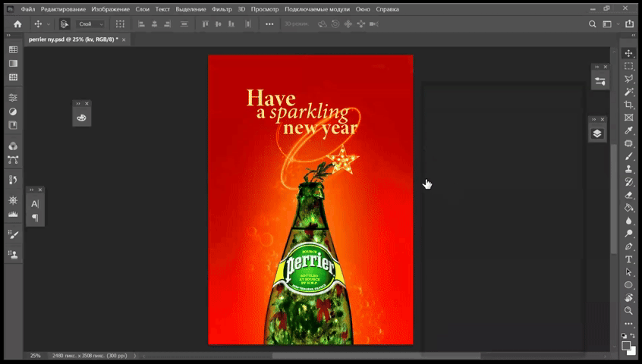The width and height of the screenshot is (642, 364).
Task: Open the Layers panel icon
Action: click(x=597, y=133)
